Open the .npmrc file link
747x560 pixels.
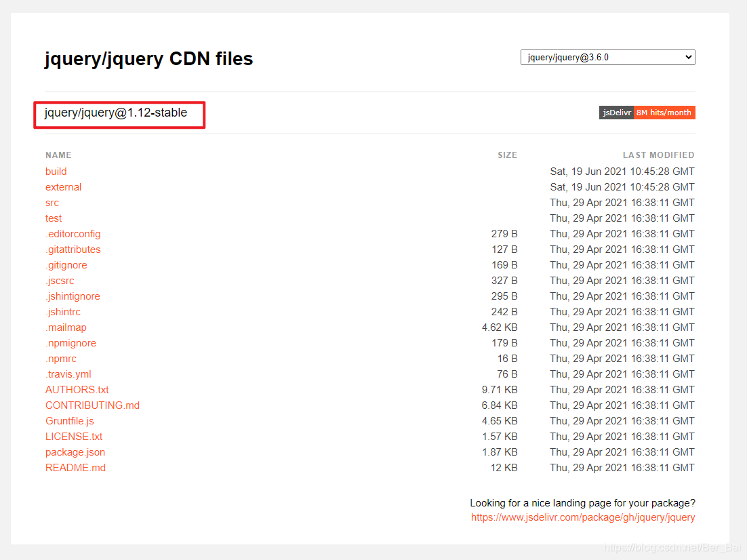pyautogui.click(x=61, y=359)
